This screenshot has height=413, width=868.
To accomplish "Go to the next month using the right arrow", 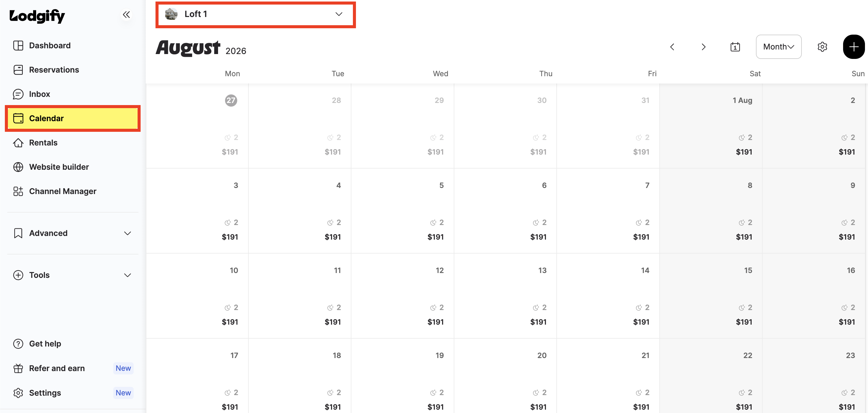I will pos(703,47).
